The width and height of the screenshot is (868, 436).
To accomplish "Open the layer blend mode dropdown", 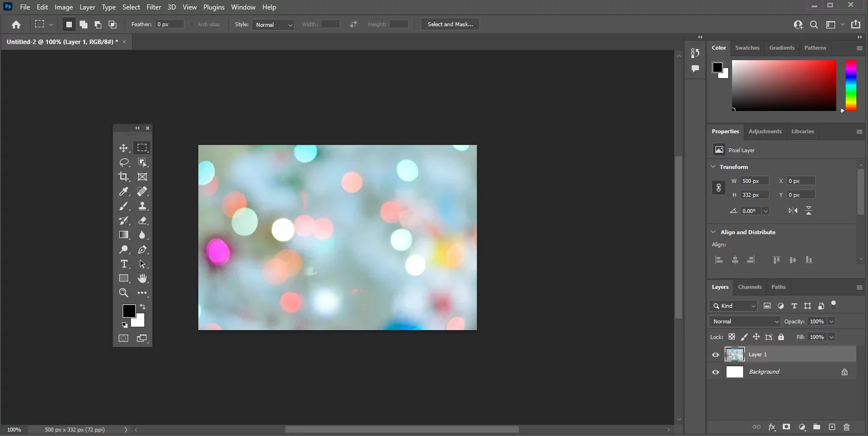I will (744, 321).
